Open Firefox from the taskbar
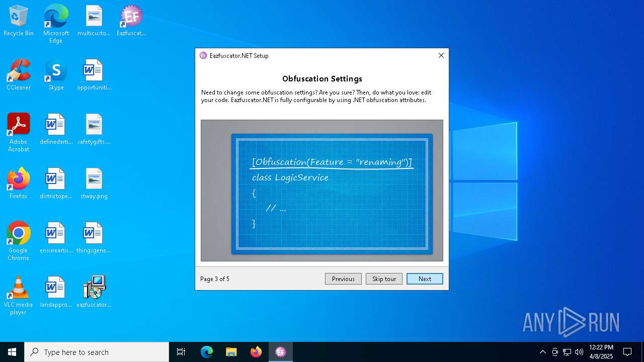This screenshot has height=362, width=644. (256, 352)
